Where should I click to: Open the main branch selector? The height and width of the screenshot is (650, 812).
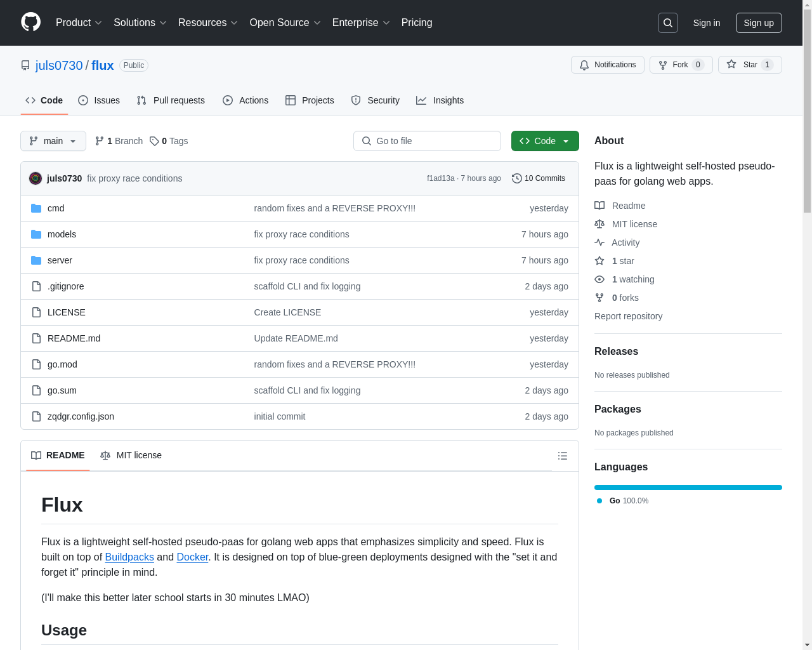53,141
